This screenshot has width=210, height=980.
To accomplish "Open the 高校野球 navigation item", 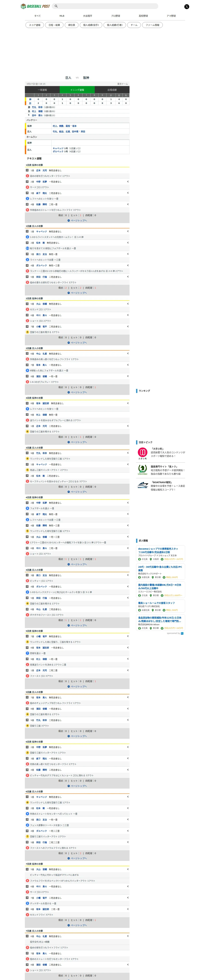I will pos(143,16).
